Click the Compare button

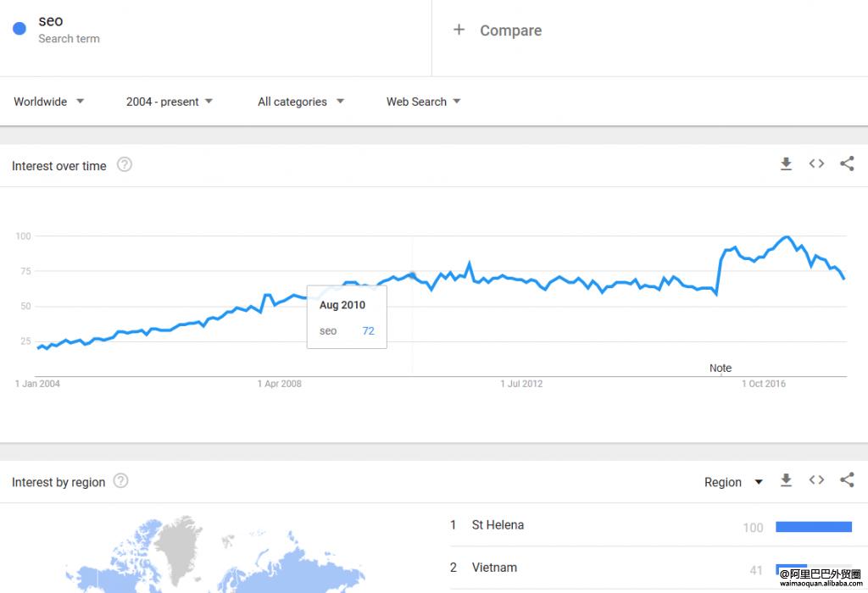[510, 30]
